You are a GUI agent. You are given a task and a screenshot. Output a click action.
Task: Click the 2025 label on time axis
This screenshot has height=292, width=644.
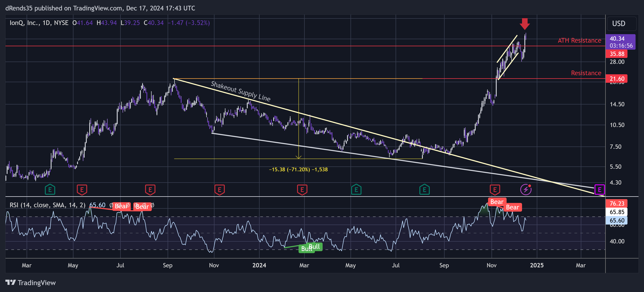click(537, 265)
